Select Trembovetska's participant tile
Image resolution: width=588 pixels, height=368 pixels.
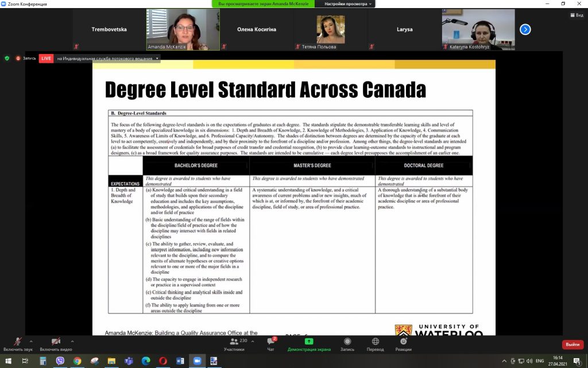click(109, 29)
